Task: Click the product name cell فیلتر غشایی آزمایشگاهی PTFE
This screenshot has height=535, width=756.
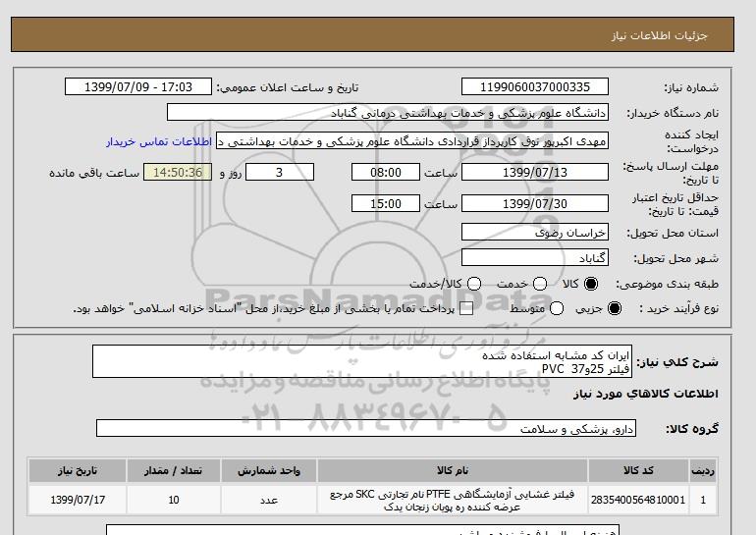Action: pos(453,501)
